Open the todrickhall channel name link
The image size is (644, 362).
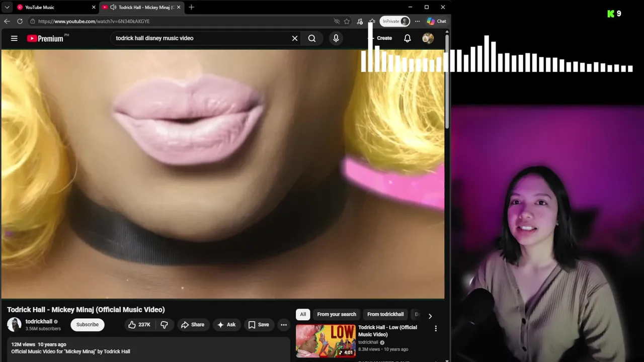[x=39, y=322]
